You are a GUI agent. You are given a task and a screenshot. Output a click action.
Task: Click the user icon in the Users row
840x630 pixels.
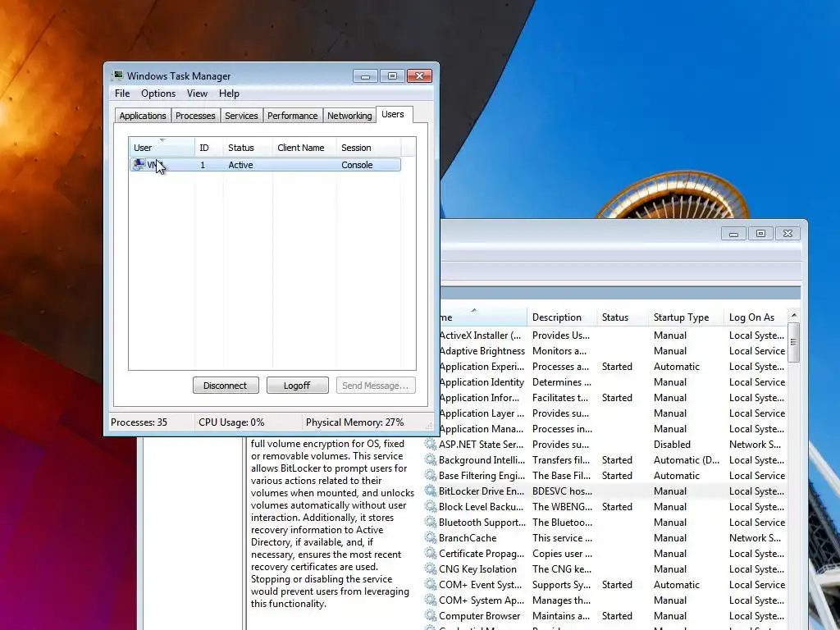[139, 164]
